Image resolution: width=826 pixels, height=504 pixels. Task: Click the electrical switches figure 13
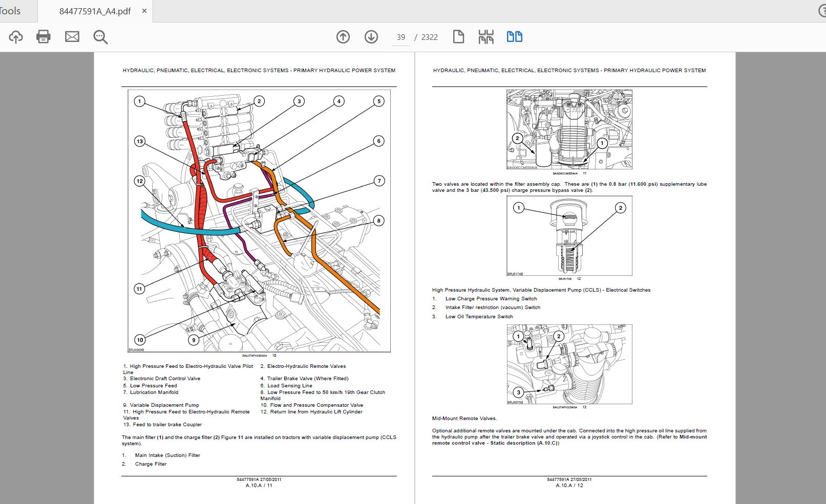569,364
